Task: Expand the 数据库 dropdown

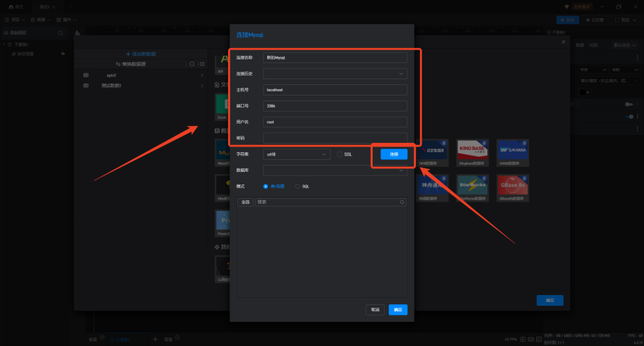Action: pyautogui.click(x=335, y=171)
